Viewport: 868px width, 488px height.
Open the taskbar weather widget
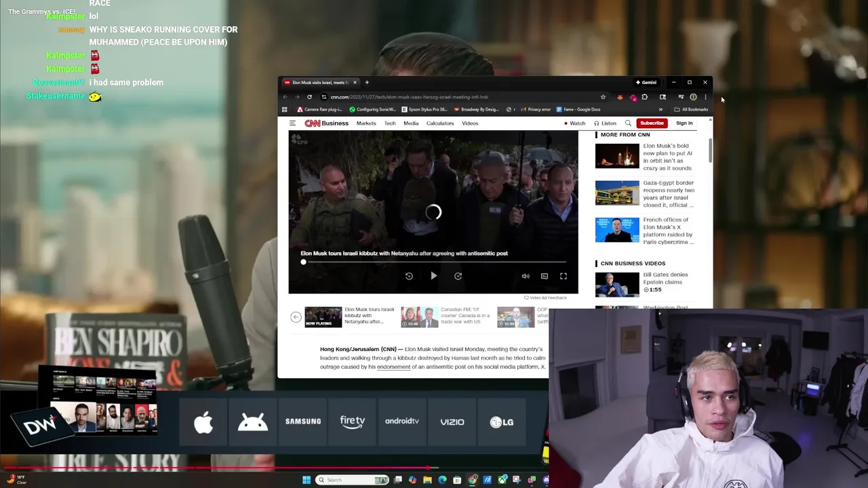pyautogui.click(x=18, y=479)
